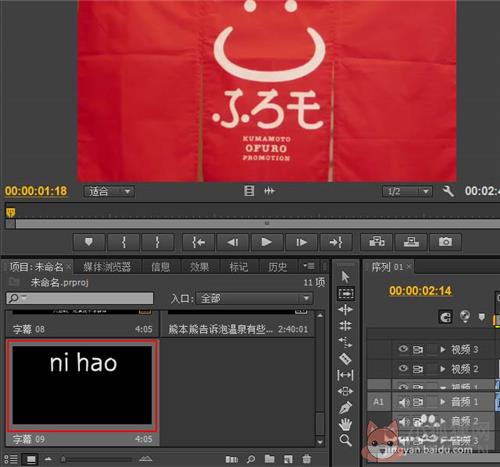
Task: Click the output waveform icon beside safe margins
Action: coord(269,191)
